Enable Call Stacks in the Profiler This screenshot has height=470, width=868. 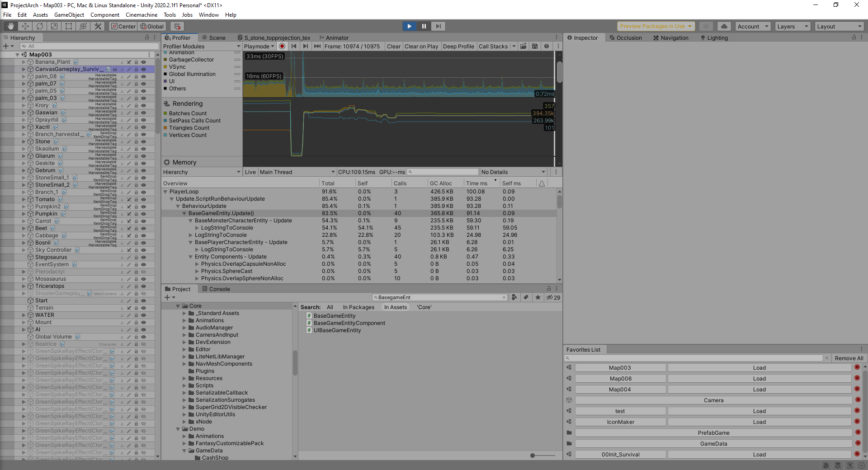(x=493, y=46)
